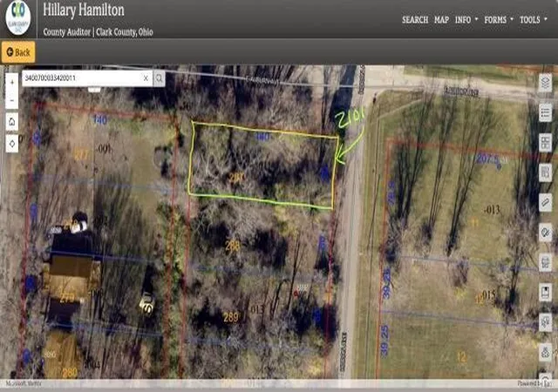
Task: Expand the TOOLS dropdown menu
Action: (533, 20)
